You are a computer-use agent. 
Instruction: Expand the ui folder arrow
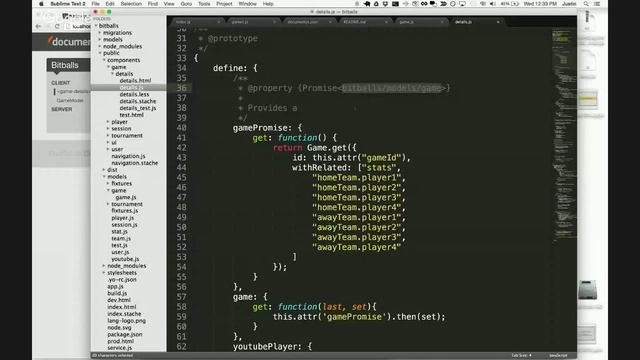[108, 142]
